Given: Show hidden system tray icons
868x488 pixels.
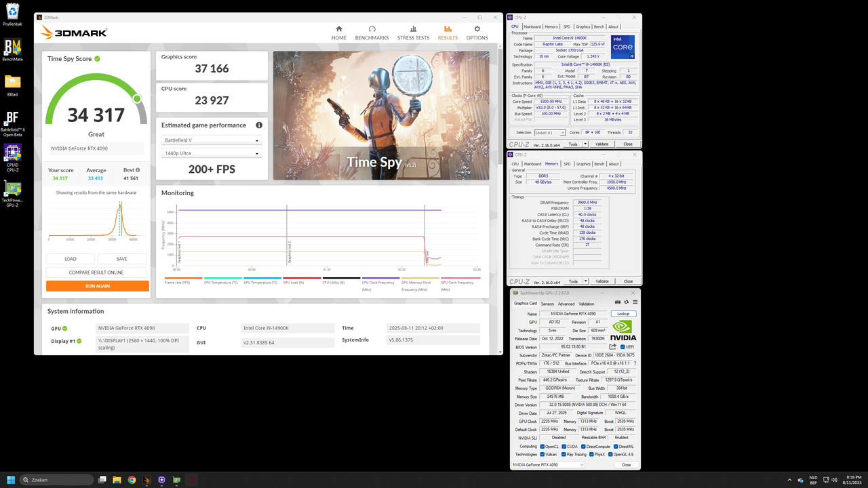Looking at the screenshot, I should [x=789, y=480].
